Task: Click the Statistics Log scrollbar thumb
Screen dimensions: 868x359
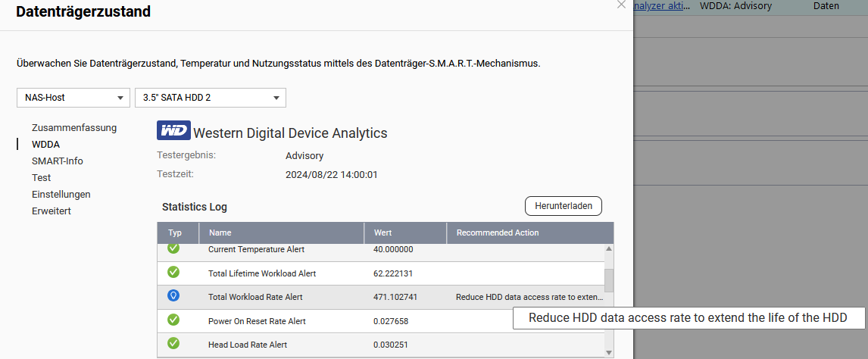Action: pos(609,280)
